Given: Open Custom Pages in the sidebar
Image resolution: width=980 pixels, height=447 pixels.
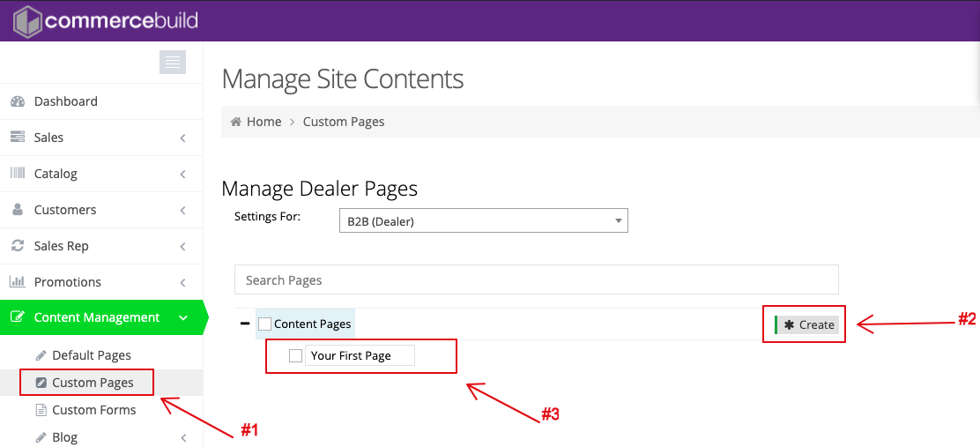Looking at the screenshot, I should 93,383.
